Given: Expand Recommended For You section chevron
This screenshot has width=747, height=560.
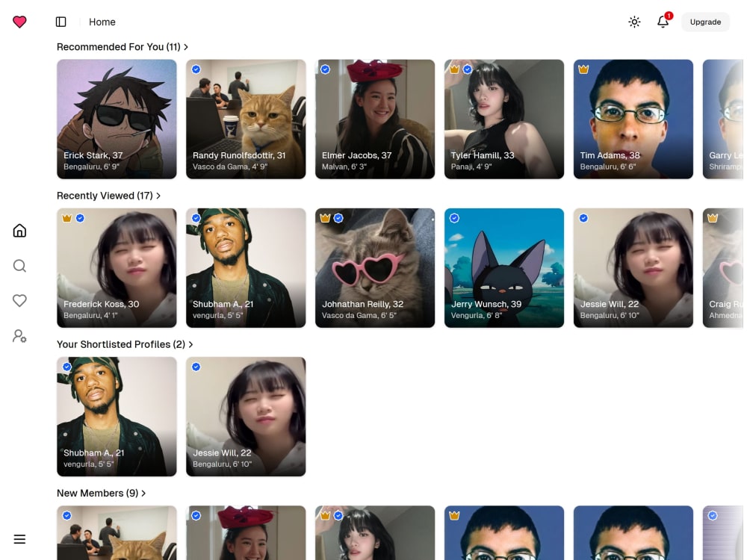Looking at the screenshot, I should (x=186, y=47).
